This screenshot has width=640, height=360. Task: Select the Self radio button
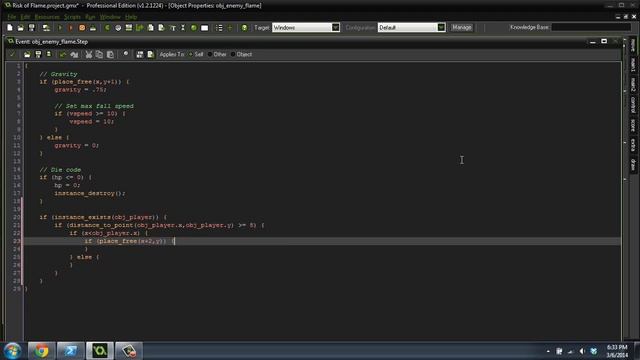[x=191, y=54]
